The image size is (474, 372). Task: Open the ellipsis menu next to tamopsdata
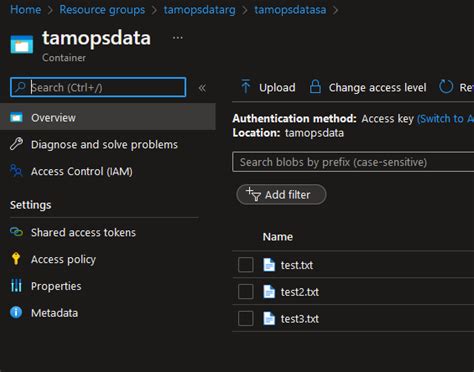[x=177, y=37]
